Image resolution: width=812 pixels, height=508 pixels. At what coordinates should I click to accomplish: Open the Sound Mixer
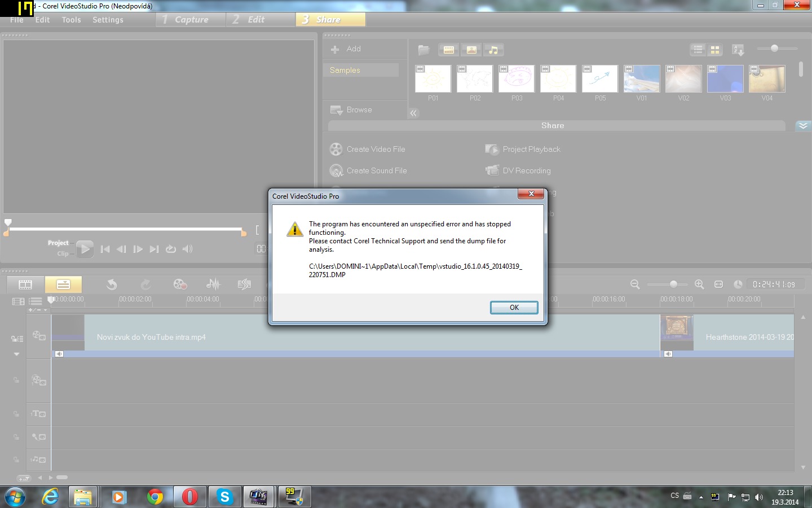pos(213,284)
